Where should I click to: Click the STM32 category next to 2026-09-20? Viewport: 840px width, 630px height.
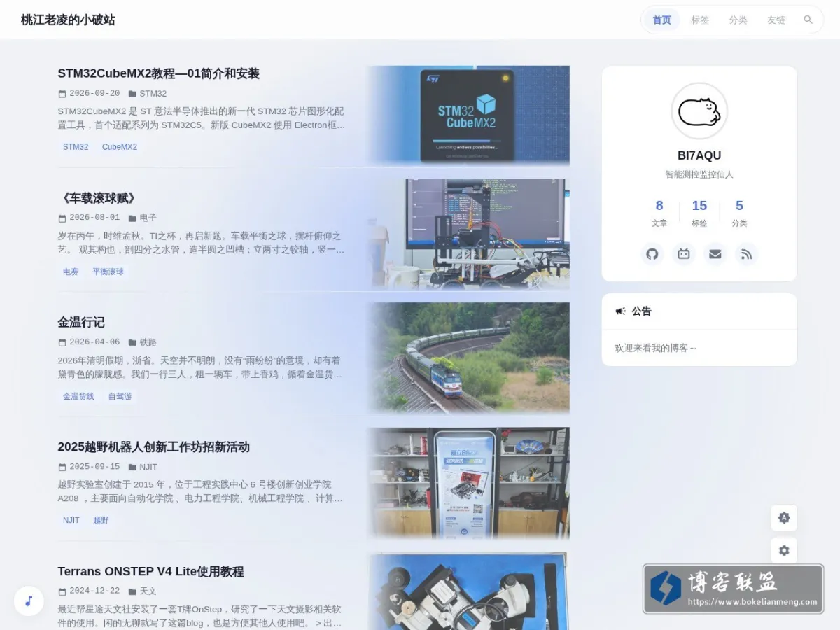tap(153, 94)
